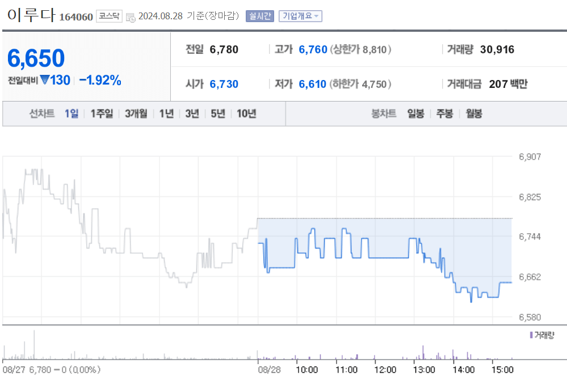Click the trading volume 30,916
This screenshot has height=392, width=567.
[x=497, y=49]
